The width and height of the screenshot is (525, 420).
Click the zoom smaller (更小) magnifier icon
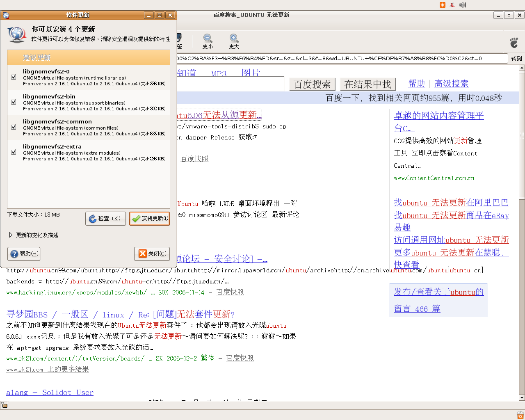(x=208, y=38)
